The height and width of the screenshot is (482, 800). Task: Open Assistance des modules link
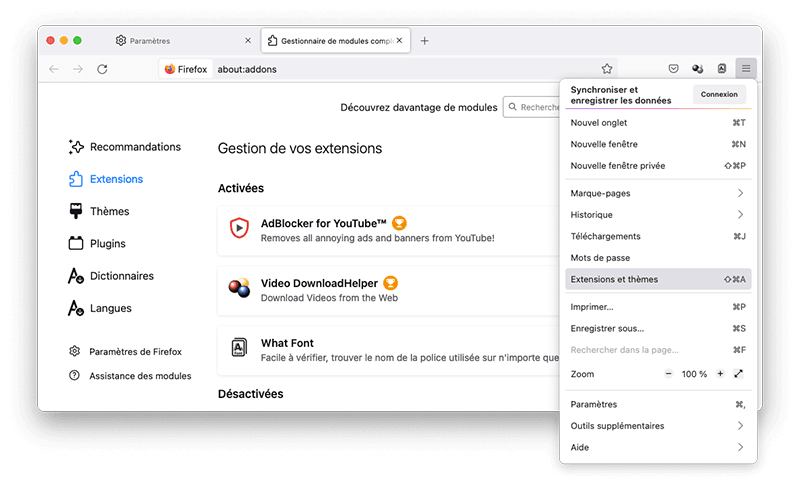click(x=139, y=376)
